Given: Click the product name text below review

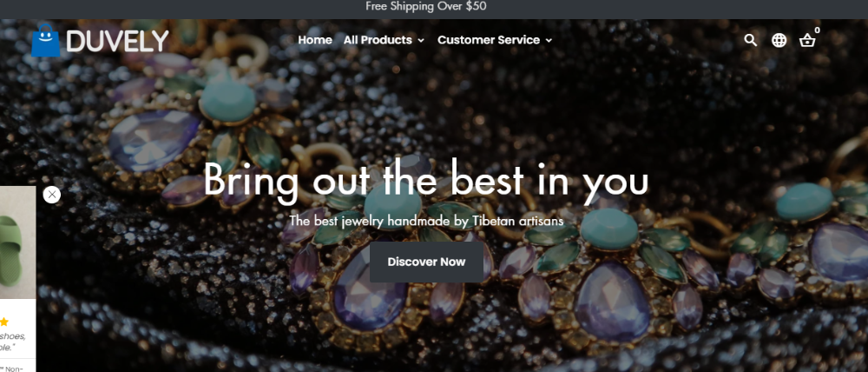Looking at the screenshot, I should pyautogui.click(x=11, y=369).
